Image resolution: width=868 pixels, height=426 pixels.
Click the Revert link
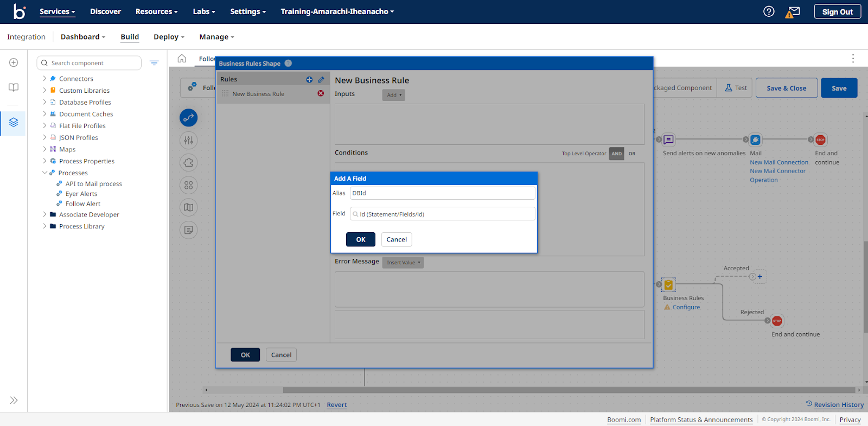(336, 405)
